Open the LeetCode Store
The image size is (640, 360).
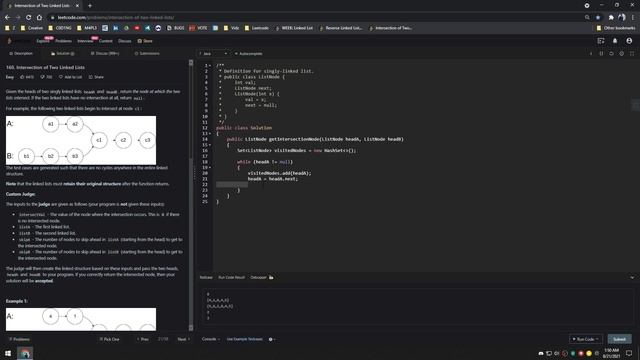pos(145,41)
